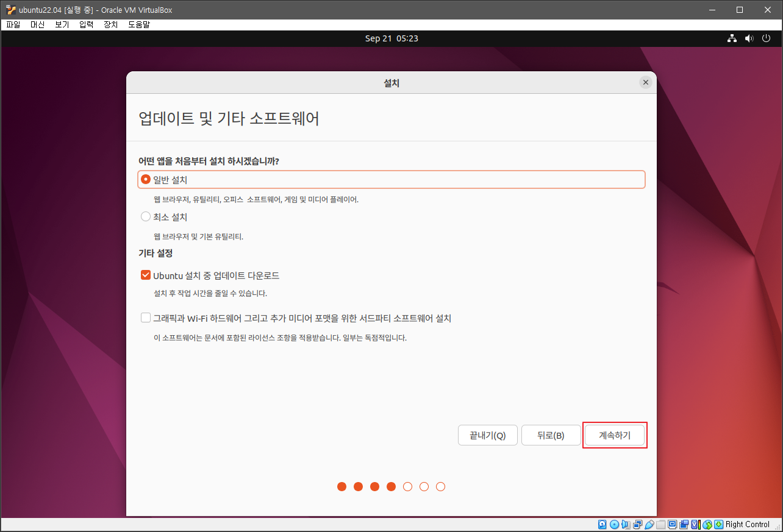Click the 기타 설정 section label
Image resolution: width=783 pixels, height=532 pixels.
pos(156,253)
